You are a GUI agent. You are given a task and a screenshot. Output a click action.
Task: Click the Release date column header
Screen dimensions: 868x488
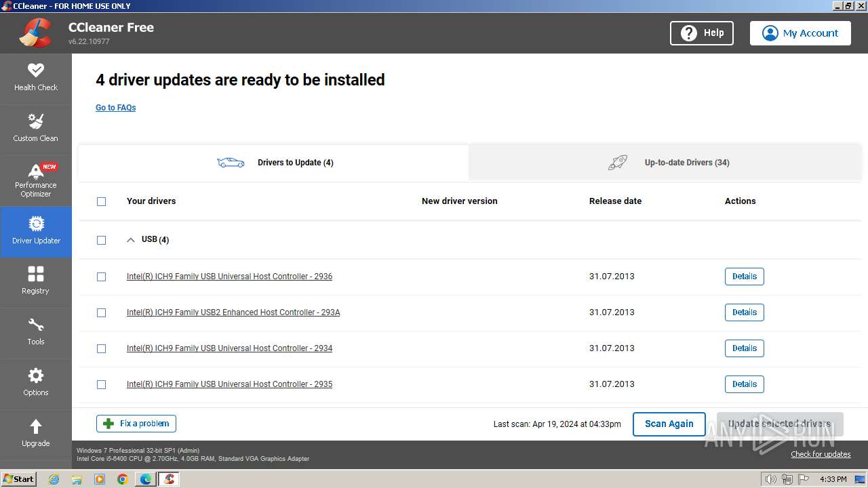tap(615, 201)
